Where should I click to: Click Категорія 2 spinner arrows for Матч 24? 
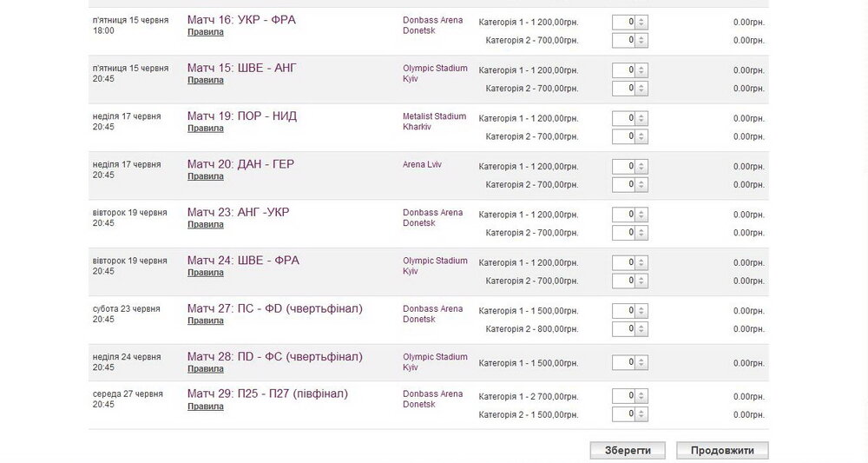tap(641, 281)
